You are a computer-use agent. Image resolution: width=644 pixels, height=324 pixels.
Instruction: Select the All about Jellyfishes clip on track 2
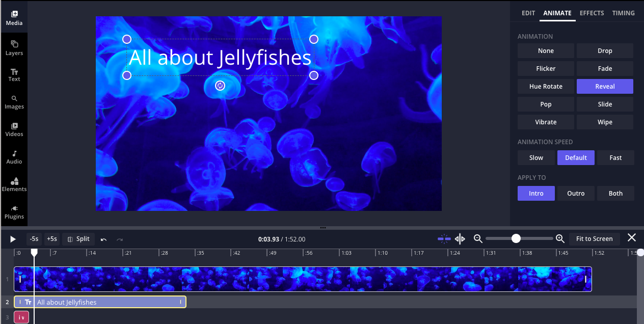102,302
